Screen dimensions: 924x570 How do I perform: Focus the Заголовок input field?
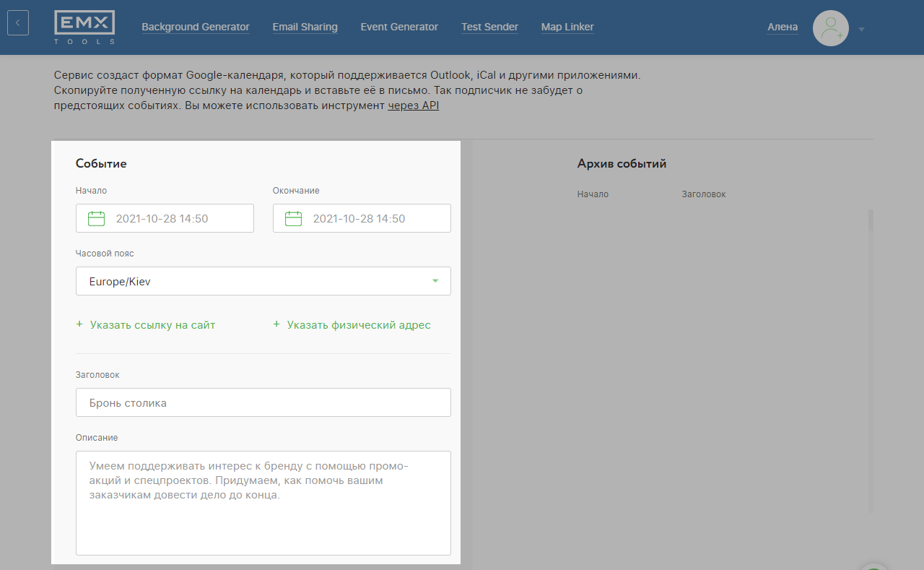pos(263,402)
